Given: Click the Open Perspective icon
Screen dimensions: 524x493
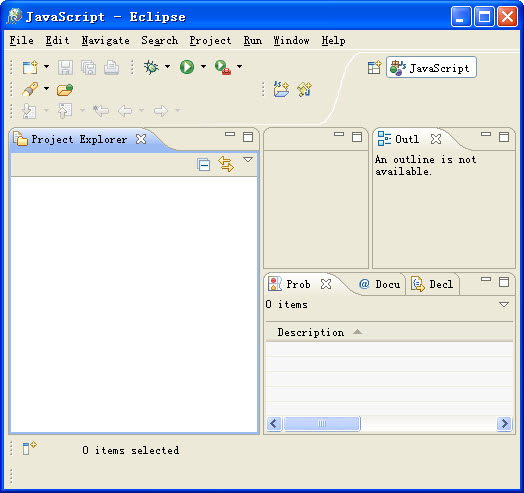Looking at the screenshot, I should point(374,68).
